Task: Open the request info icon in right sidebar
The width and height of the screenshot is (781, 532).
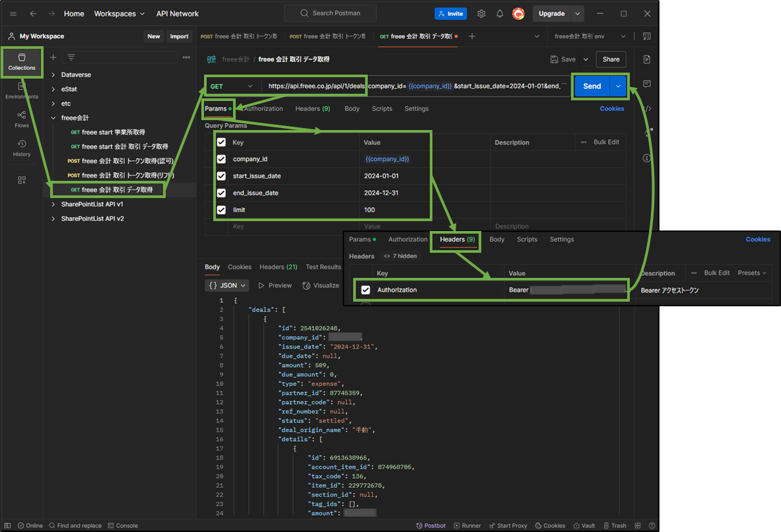Action: tap(646, 158)
